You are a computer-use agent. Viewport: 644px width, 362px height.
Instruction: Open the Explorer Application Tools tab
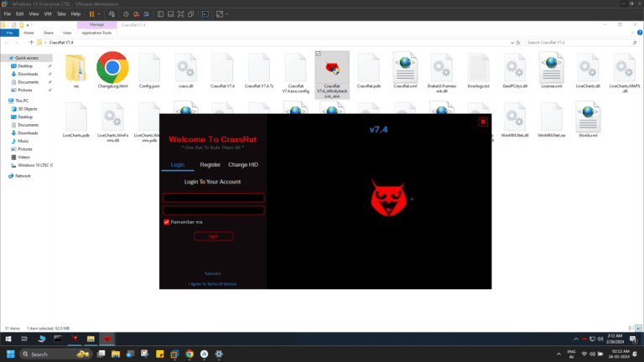[96, 33]
